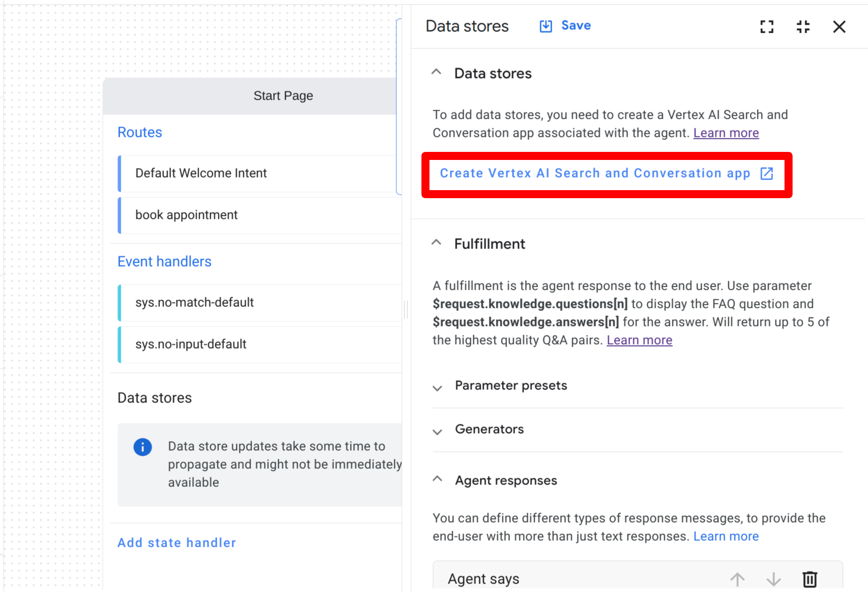This screenshot has width=868, height=592.
Task: Expand the panel to fullscreen
Action: coord(766,27)
